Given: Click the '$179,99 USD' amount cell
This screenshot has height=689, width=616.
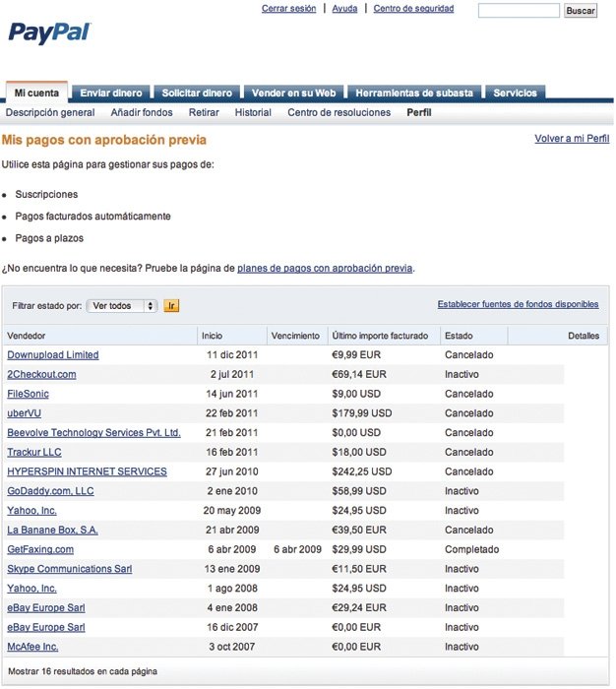Looking at the screenshot, I should (361, 413).
